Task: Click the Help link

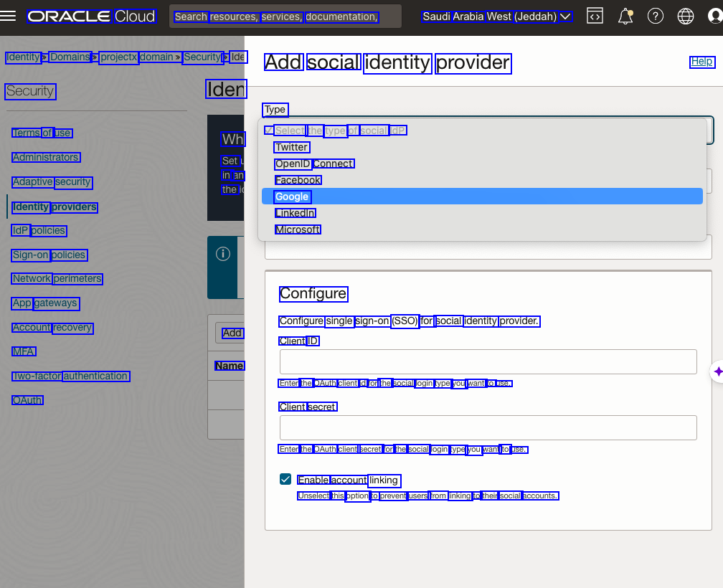Action: pos(701,62)
